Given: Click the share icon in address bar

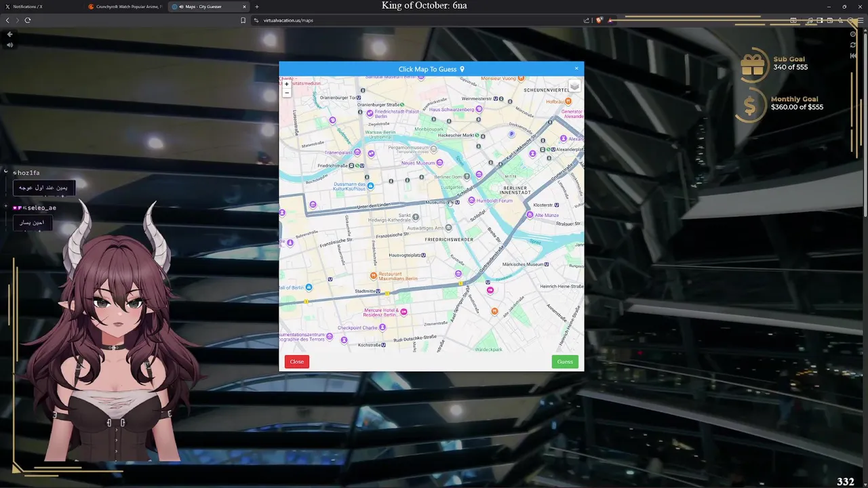Looking at the screenshot, I should tap(587, 20).
